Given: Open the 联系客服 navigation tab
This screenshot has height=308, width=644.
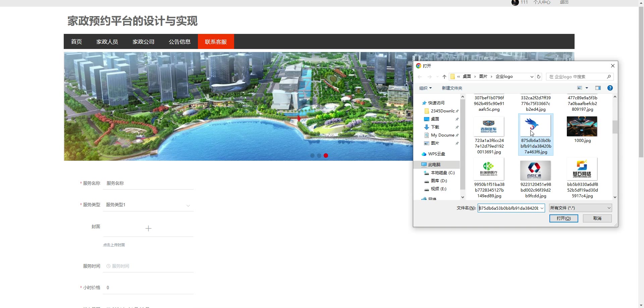Looking at the screenshot, I should point(216,42).
